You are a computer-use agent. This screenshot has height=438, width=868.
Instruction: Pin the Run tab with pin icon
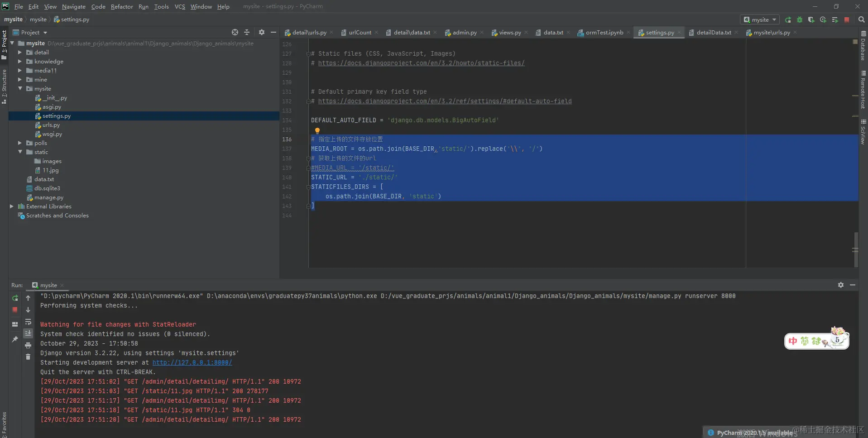point(15,339)
